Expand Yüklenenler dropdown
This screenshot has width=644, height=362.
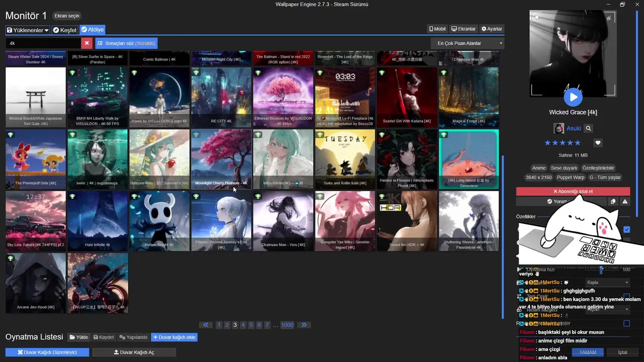[28, 30]
